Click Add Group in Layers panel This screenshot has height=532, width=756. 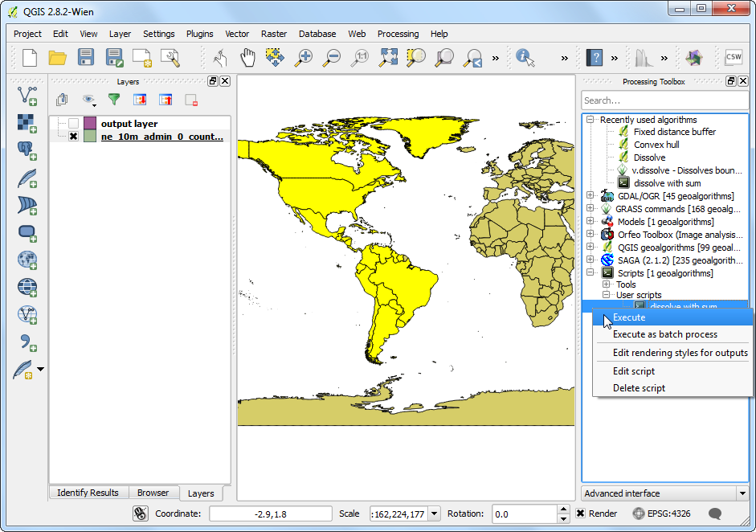pyautogui.click(x=62, y=100)
